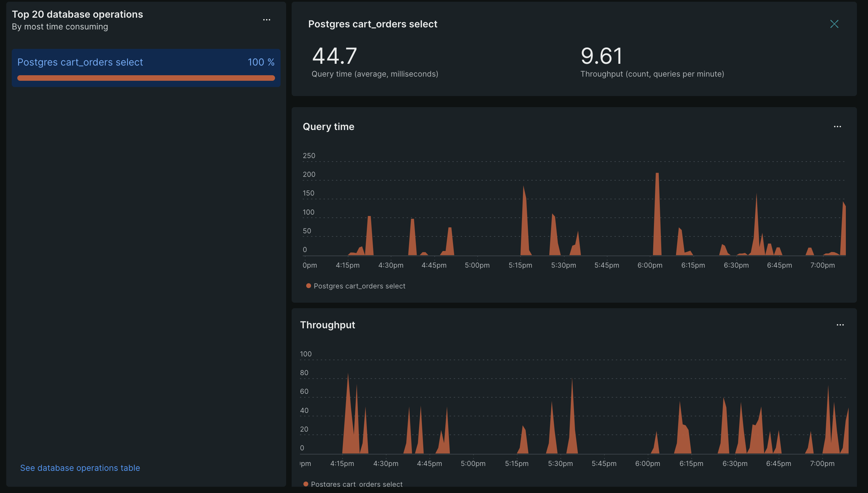Click the Postgres cart_orders select panel heading
Image resolution: width=868 pixels, height=493 pixels.
click(x=373, y=24)
